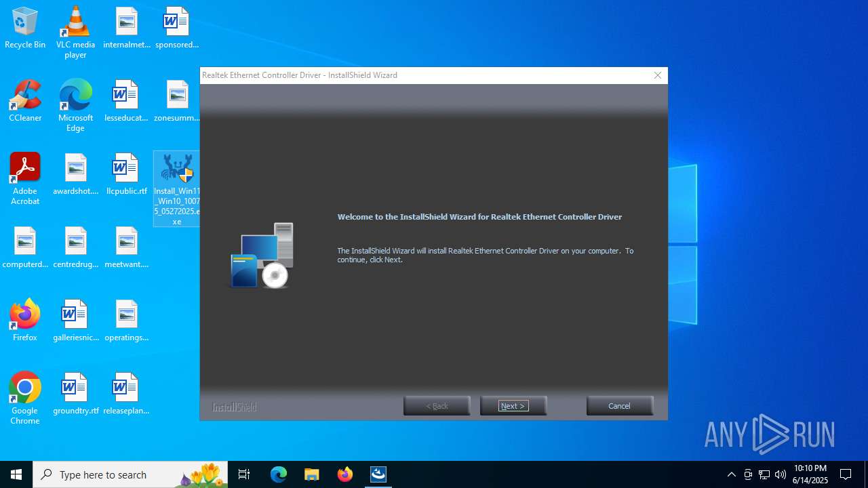Click the InstallShield installer taskbar button

pyautogui.click(x=378, y=474)
